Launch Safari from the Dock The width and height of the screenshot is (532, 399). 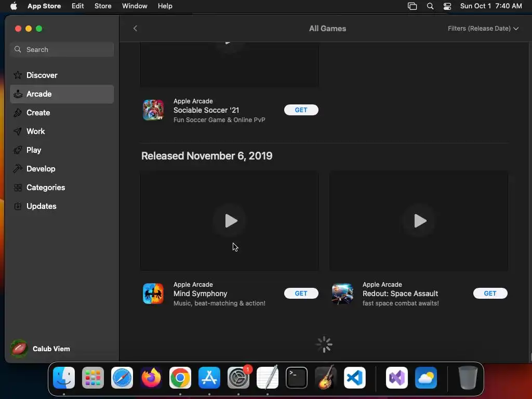click(x=122, y=378)
